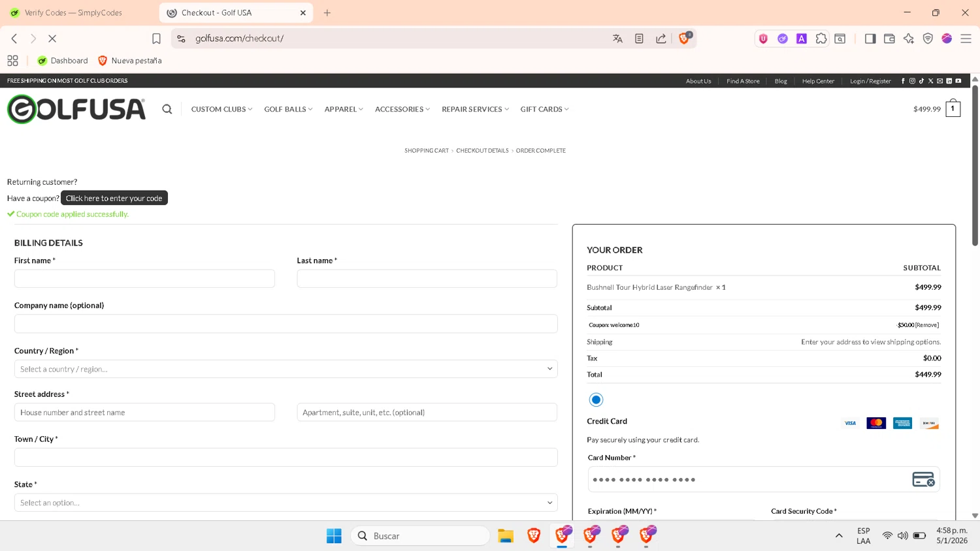Screen dimensions: 980x551
Task: Open GolfUSA Instagram icon
Action: point(912,81)
